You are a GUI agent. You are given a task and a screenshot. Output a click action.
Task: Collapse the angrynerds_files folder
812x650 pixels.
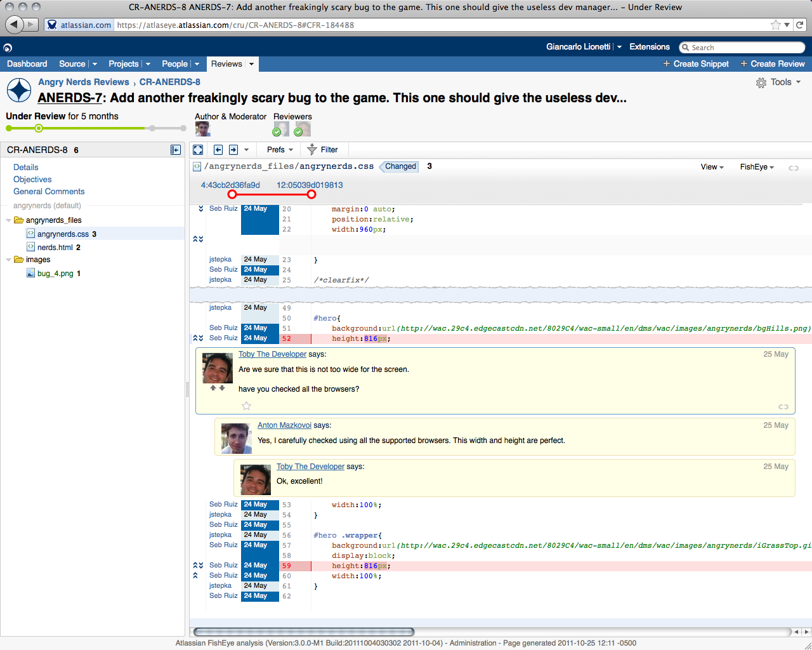click(8, 220)
